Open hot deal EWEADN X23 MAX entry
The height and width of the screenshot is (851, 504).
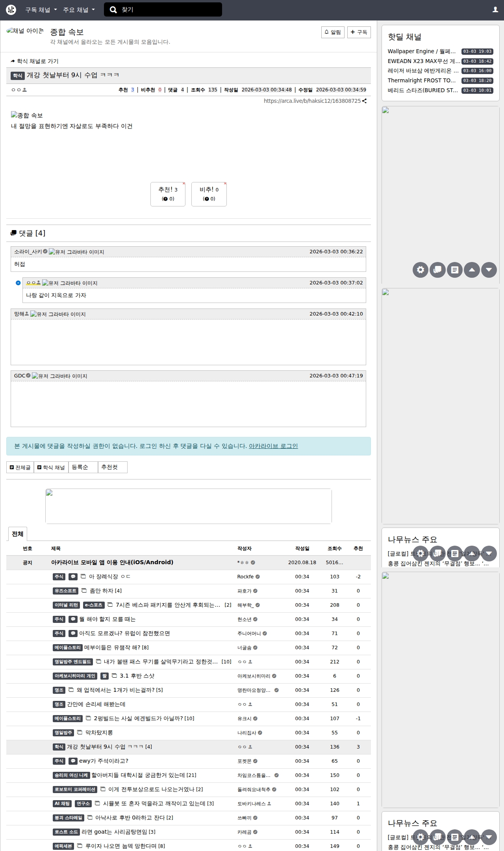pos(424,61)
